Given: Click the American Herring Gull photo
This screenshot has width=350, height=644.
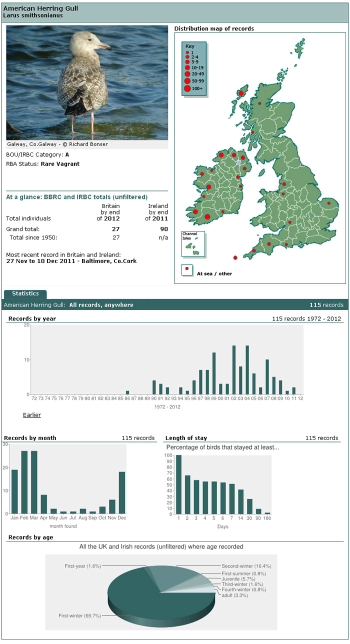Looking at the screenshot, I should pyautogui.click(x=87, y=83).
